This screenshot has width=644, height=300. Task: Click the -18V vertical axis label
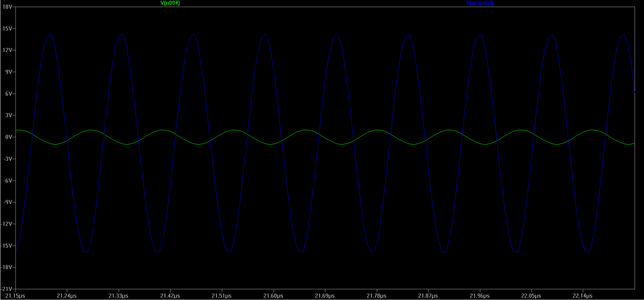(x=6, y=267)
